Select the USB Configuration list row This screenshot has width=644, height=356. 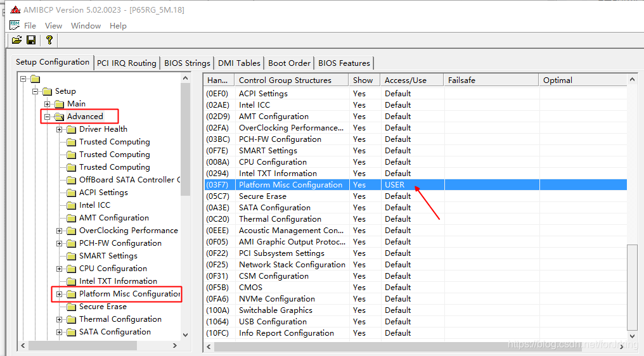tap(415, 322)
